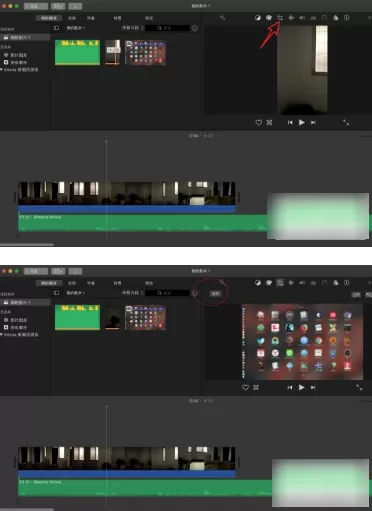The width and height of the screenshot is (372, 511).
Task: Switch to Audio tab in top window
Action: pyautogui.click(x=72, y=18)
